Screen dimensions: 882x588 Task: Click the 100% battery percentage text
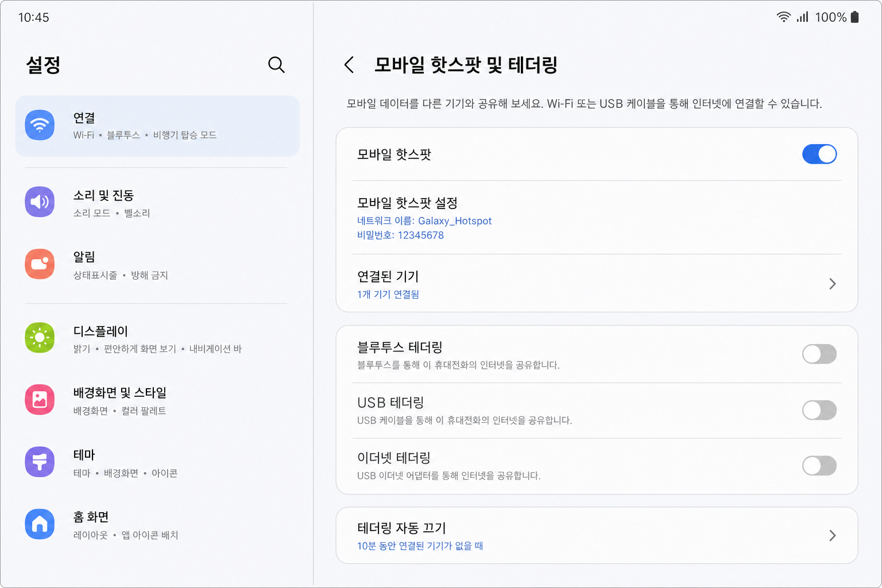pyautogui.click(x=830, y=17)
